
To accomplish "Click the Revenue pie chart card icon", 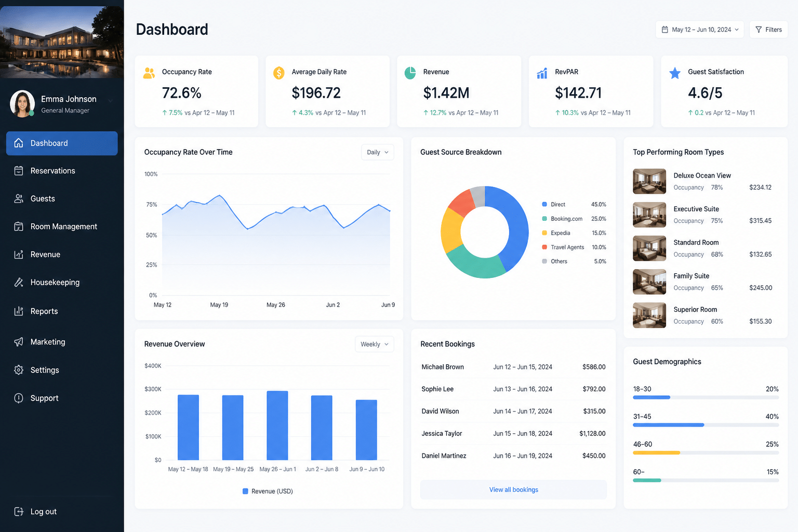I will click(410, 73).
